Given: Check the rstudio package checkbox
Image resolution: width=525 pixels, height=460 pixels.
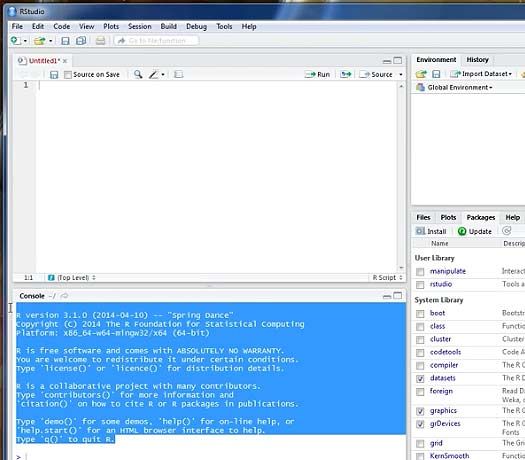Looking at the screenshot, I should (x=420, y=285).
